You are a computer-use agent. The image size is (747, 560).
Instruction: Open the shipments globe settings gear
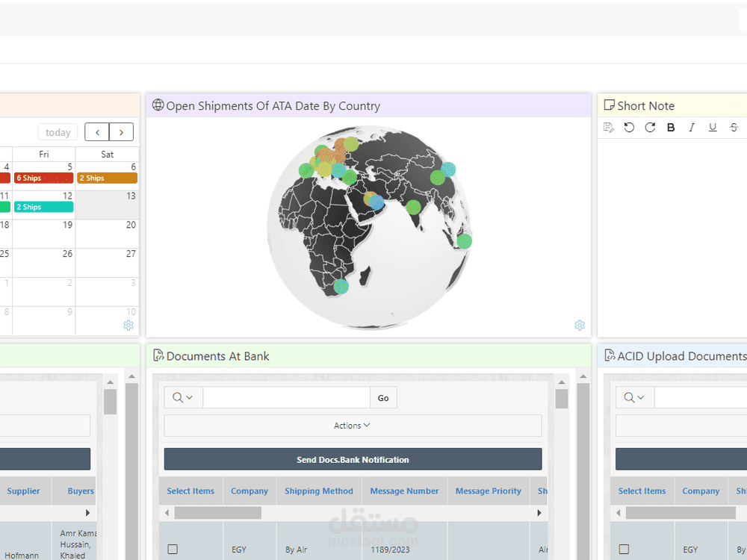[x=580, y=326]
